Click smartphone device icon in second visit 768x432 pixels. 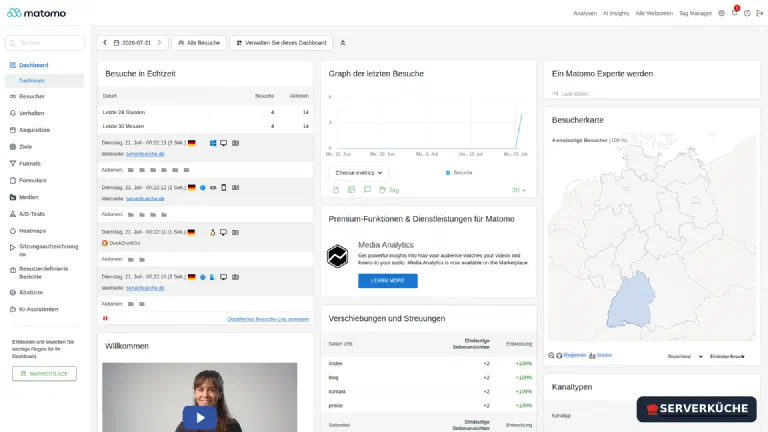(x=224, y=188)
